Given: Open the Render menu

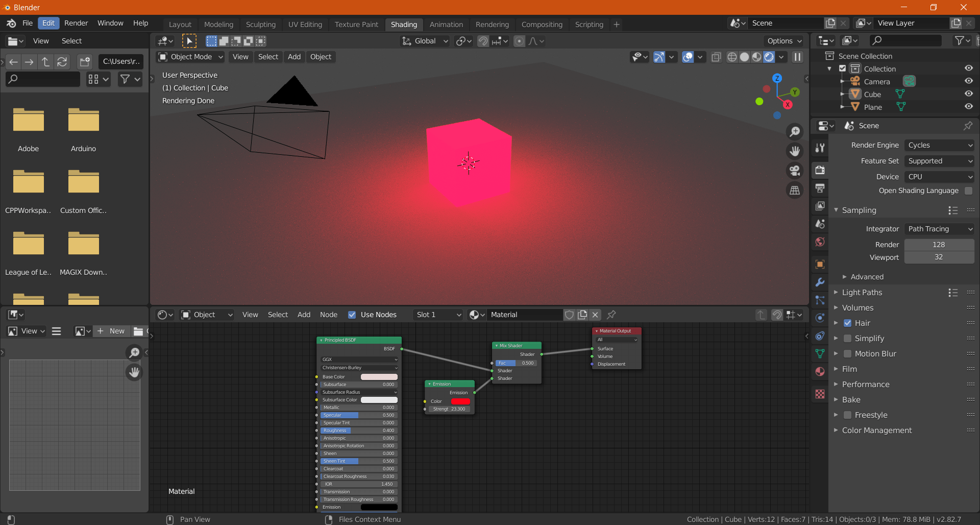Looking at the screenshot, I should [x=76, y=23].
